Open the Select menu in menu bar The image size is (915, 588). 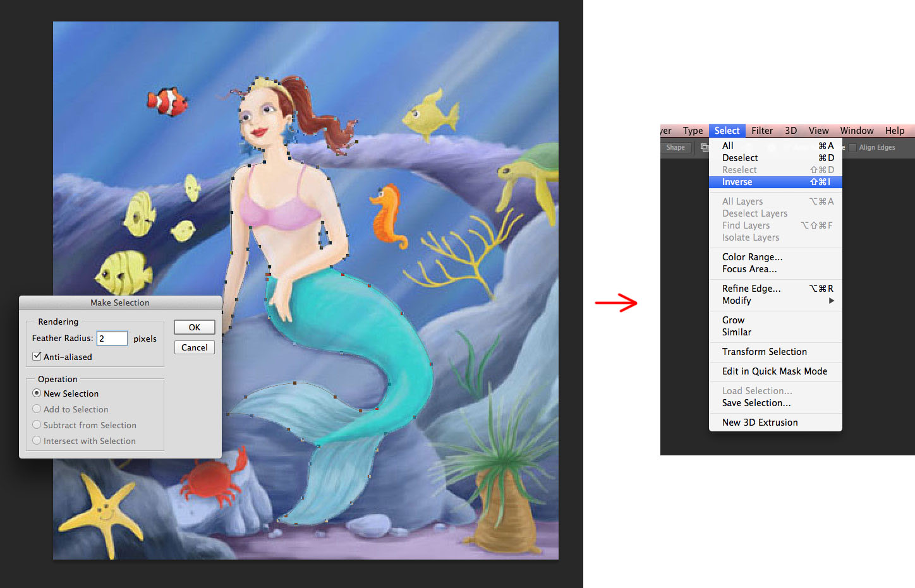727,131
